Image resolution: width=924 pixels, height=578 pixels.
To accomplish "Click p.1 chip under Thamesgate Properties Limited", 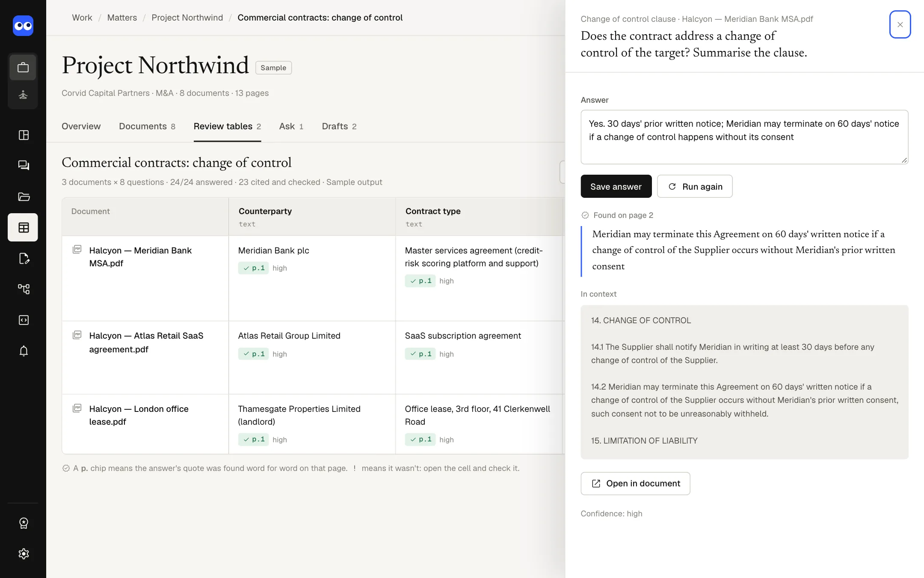I will point(254,439).
